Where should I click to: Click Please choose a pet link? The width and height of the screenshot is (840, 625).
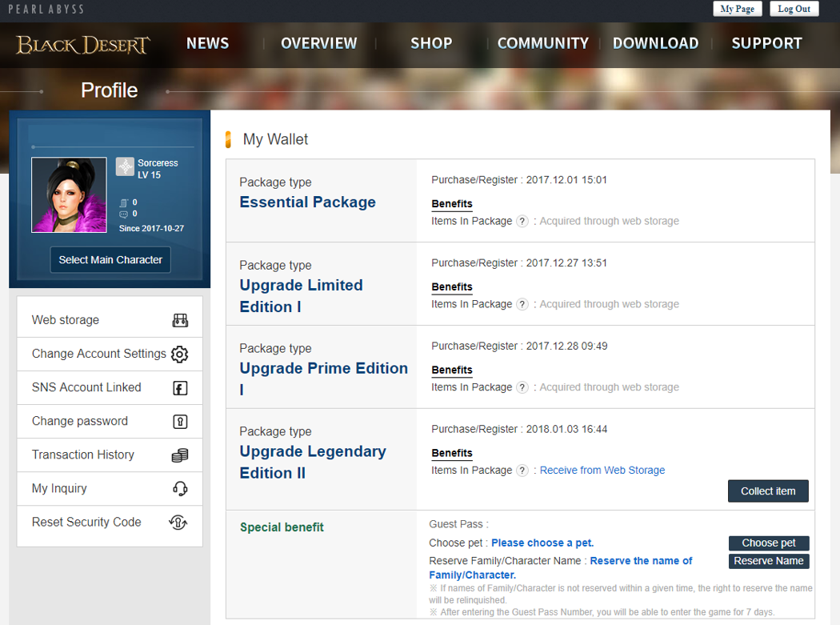(x=542, y=543)
